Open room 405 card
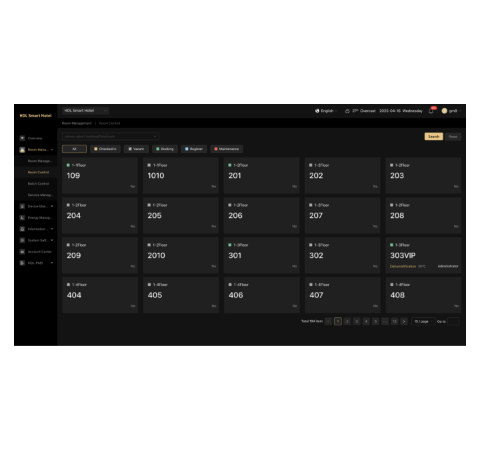The width and height of the screenshot is (480, 450). pos(181,295)
